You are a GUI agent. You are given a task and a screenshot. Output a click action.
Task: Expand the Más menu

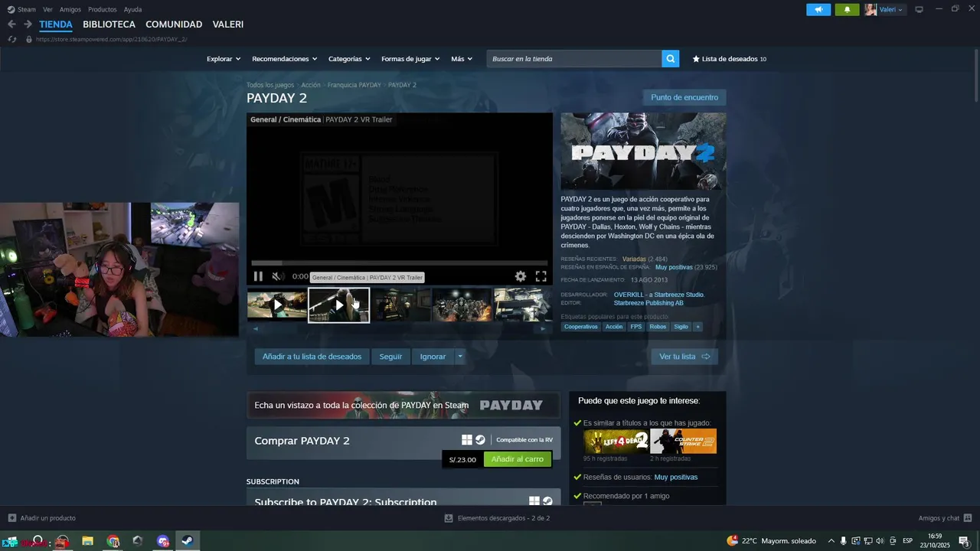coord(462,59)
